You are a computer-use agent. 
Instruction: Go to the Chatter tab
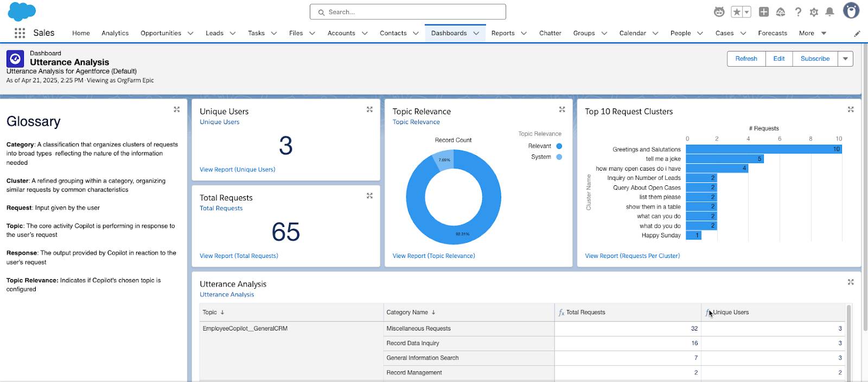coord(550,34)
